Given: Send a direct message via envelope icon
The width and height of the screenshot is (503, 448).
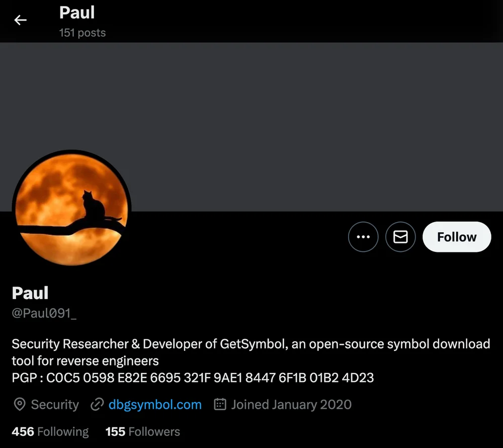Looking at the screenshot, I should [400, 237].
